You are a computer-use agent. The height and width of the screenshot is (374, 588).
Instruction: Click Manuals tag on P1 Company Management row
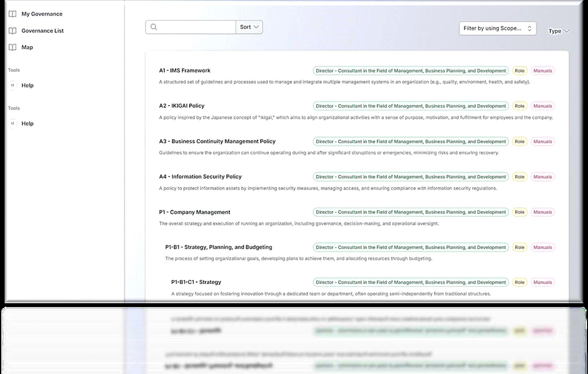(x=543, y=212)
